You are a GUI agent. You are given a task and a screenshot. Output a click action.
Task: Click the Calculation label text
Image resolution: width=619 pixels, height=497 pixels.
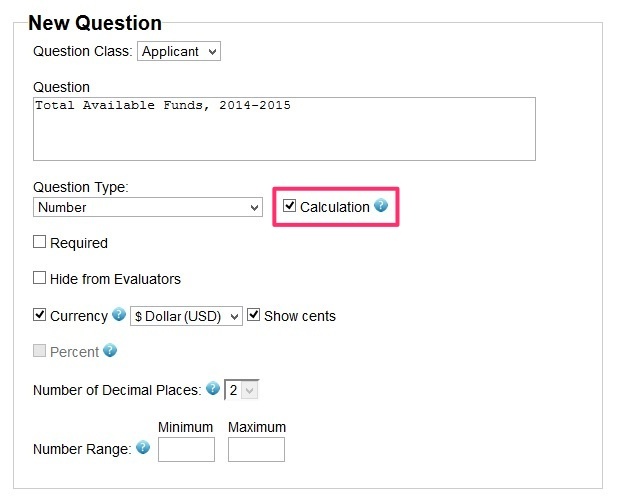[x=335, y=207]
